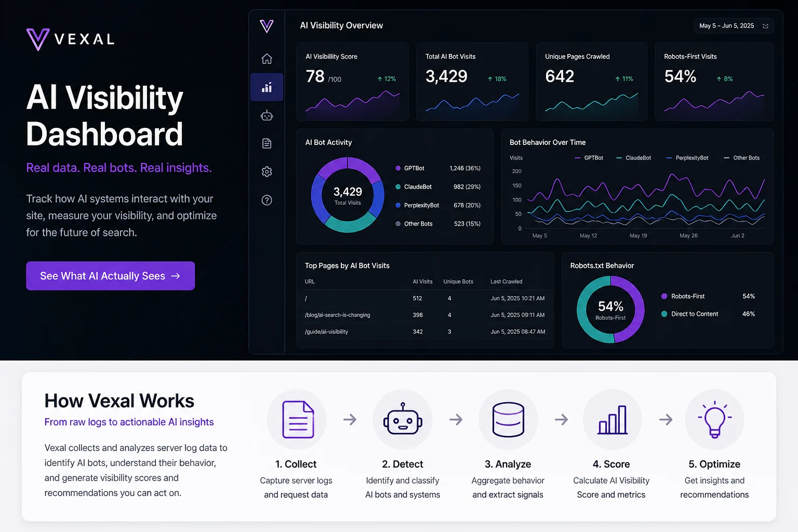Image resolution: width=798 pixels, height=532 pixels.
Task: Click the Vexal logo at top left
Action: pyautogui.click(x=70, y=39)
